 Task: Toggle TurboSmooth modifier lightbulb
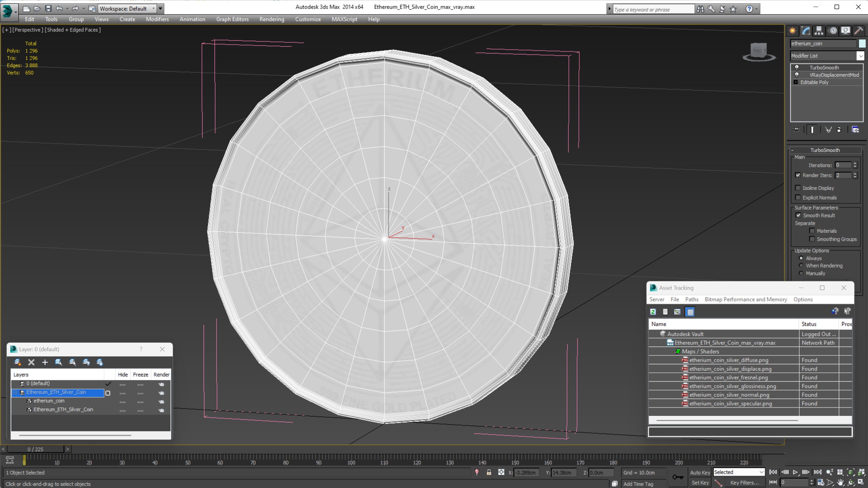[797, 67]
